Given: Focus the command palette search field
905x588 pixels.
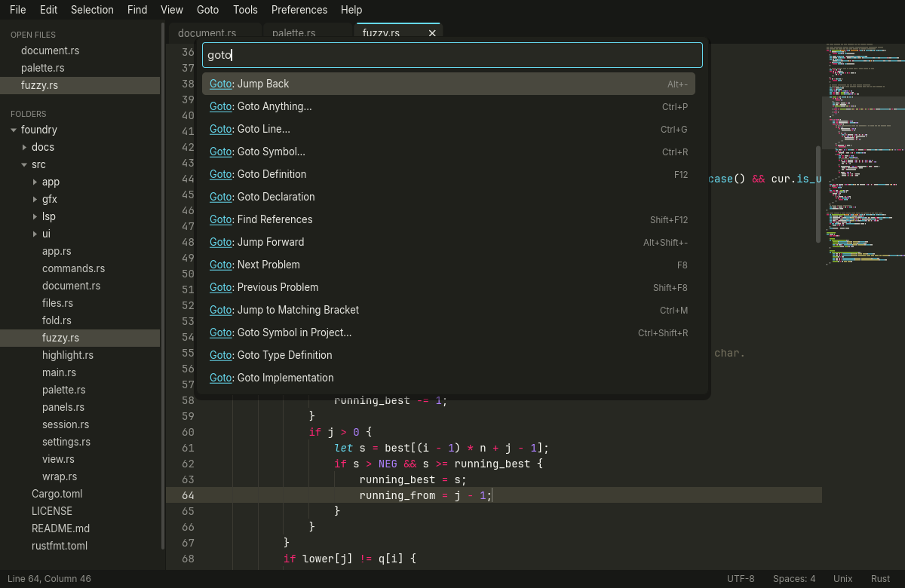Looking at the screenshot, I should tap(452, 55).
